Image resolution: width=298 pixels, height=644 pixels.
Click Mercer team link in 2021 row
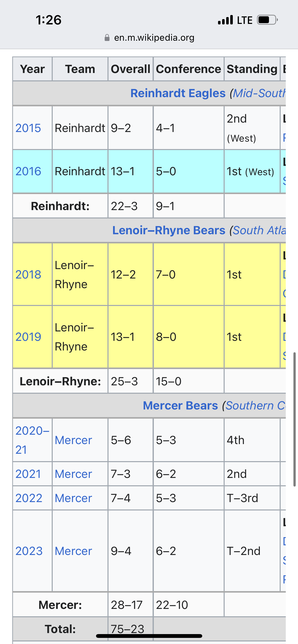(73, 474)
